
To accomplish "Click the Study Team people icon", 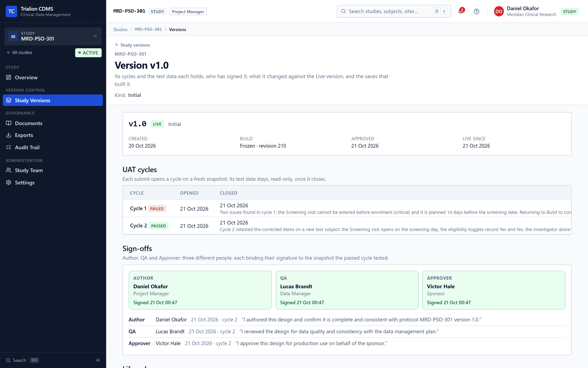I will click(9, 170).
